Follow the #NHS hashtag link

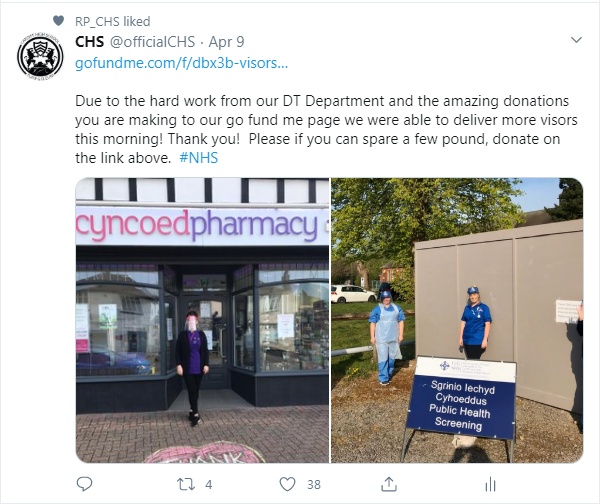198,158
